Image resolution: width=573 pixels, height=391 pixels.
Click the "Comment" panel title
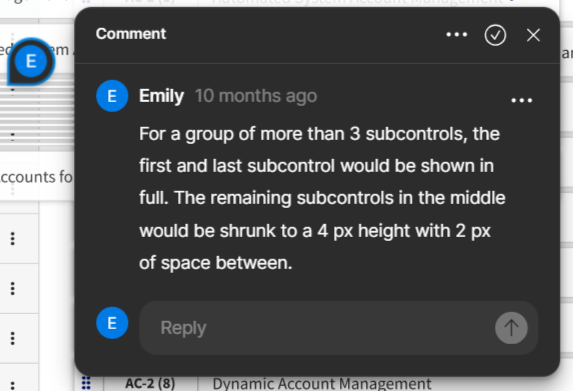coord(131,34)
